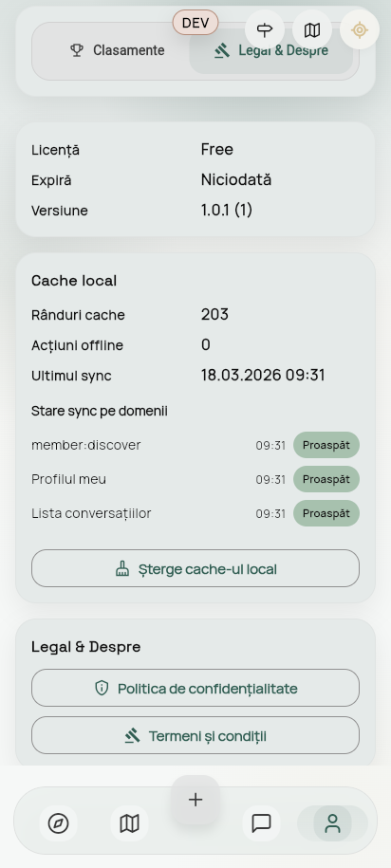Open the folded map icon at top

point(312,29)
